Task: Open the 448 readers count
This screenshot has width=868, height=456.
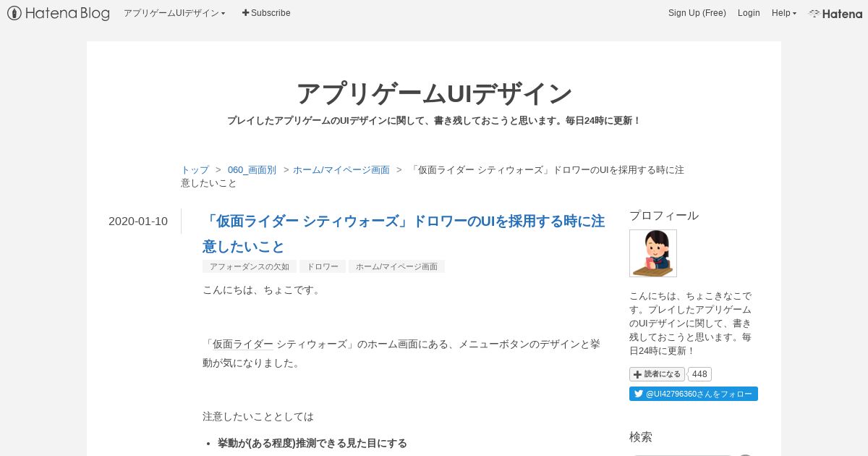Action: click(x=699, y=374)
